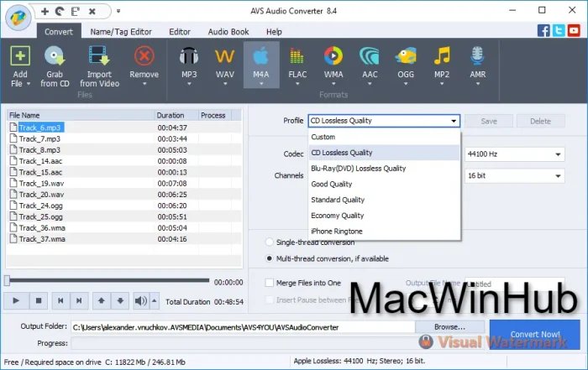Select Track_19.wav in file list

point(123,183)
